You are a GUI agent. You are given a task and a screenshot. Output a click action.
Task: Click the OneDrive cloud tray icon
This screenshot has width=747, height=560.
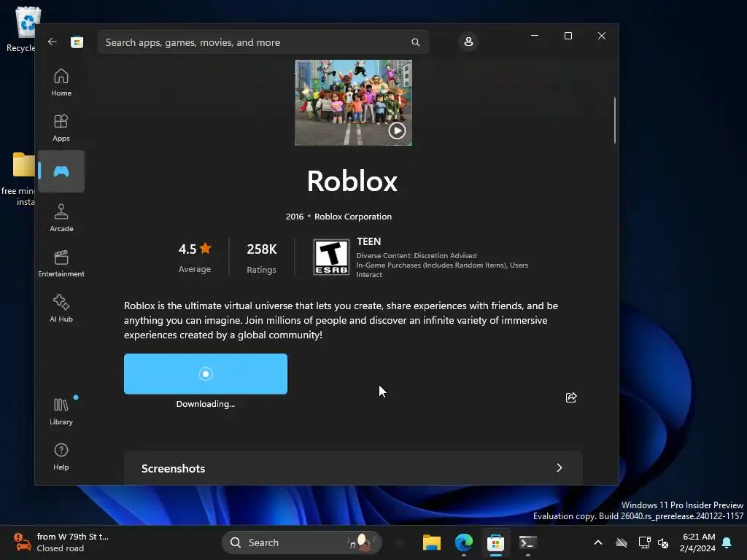click(x=622, y=542)
